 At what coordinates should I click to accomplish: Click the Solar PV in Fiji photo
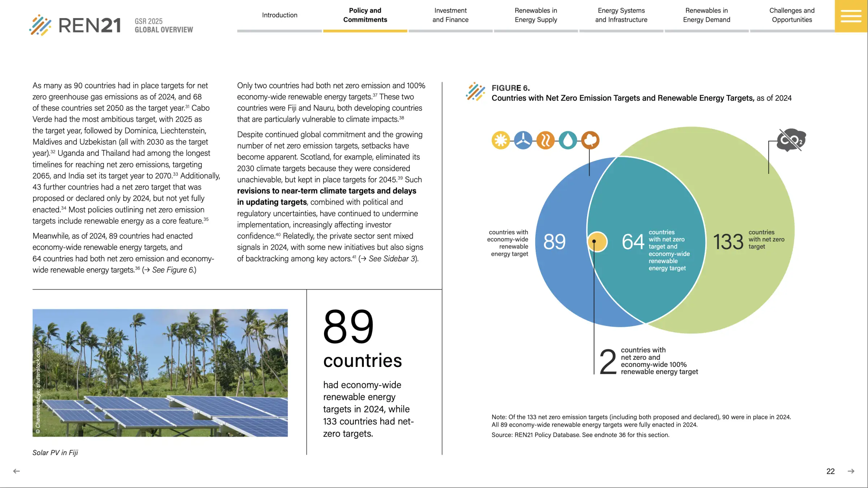[160, 373]
